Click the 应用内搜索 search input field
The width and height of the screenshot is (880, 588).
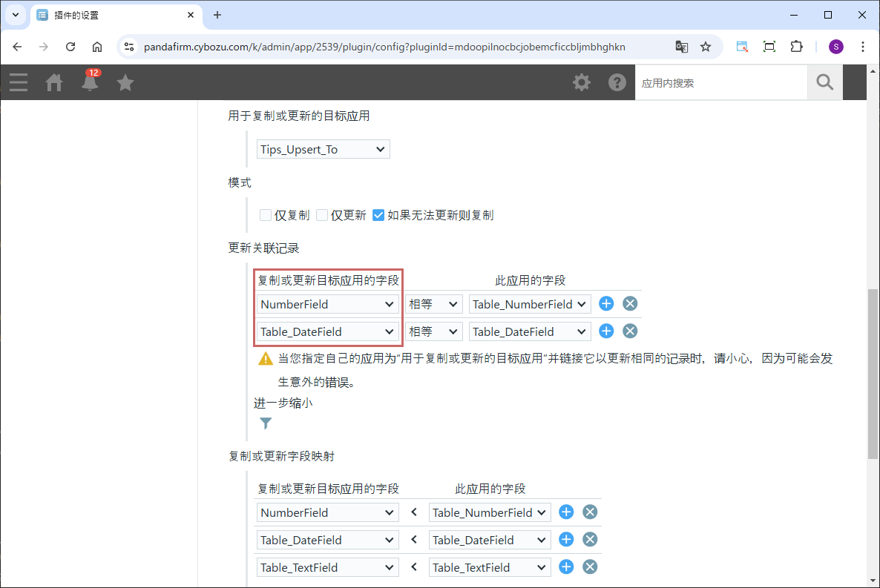click(720, 83)
